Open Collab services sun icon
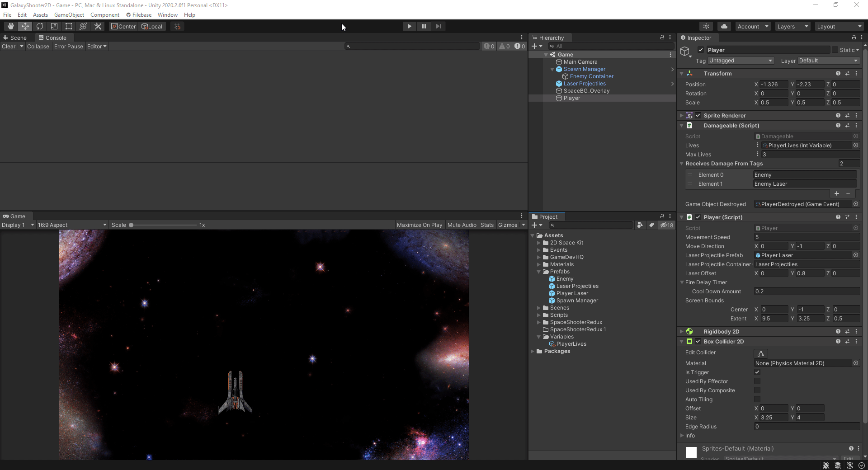The width and height of the screenshot is (868, 470). [706, 26]
